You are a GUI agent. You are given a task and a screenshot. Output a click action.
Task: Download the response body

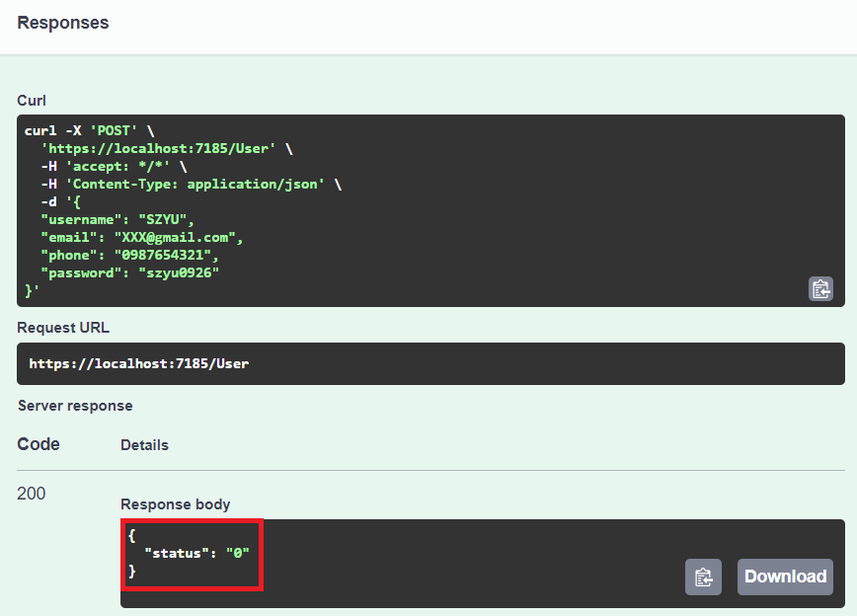pyautogui.click(x=785, y=577)
